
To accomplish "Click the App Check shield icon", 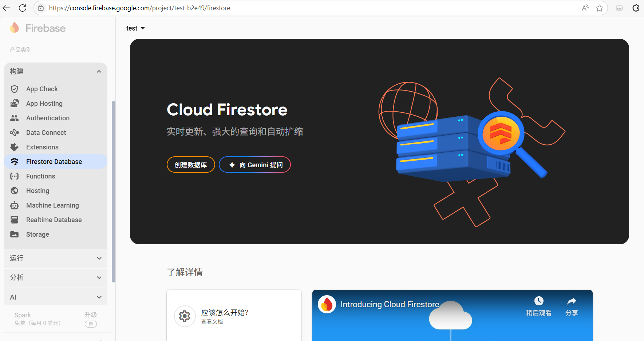I will coord(15,89).
